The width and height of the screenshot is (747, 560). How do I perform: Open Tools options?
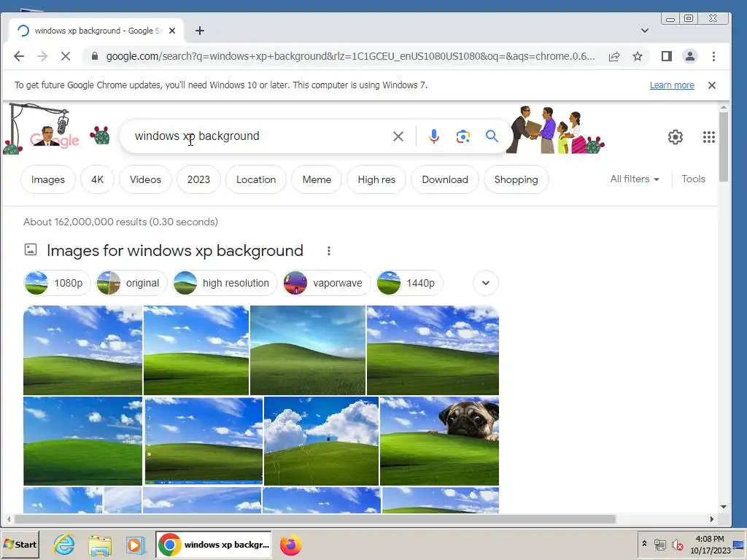(693, 179)
